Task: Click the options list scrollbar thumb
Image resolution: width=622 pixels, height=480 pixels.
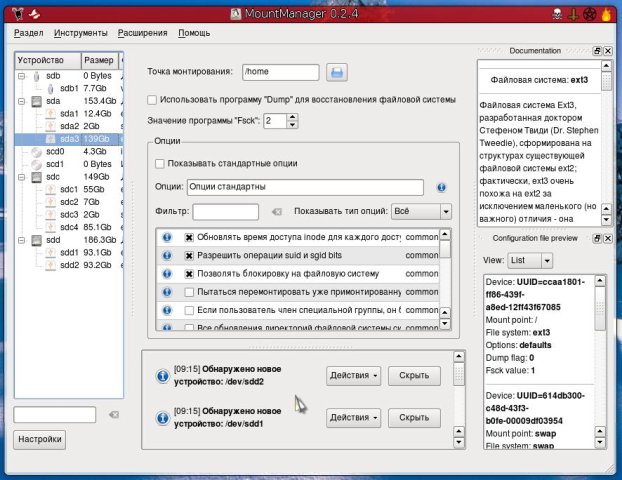Action: 445,249
